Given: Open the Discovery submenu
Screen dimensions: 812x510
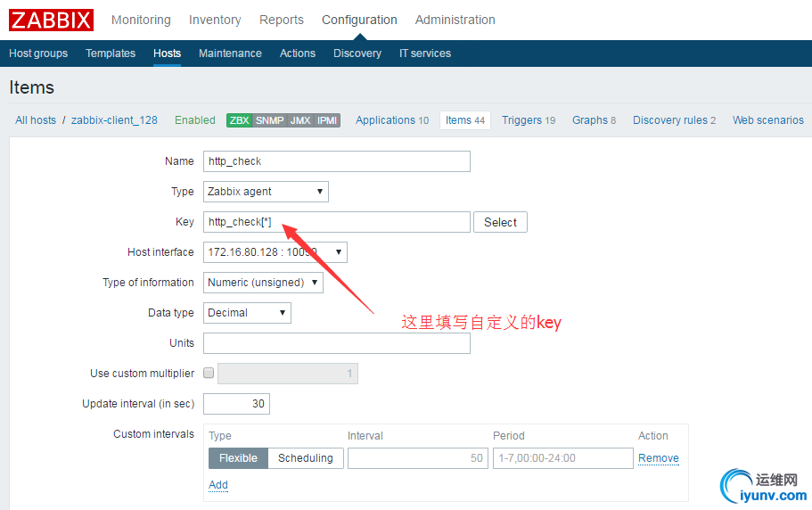Looking at the screenshot, I should point(357,53).
